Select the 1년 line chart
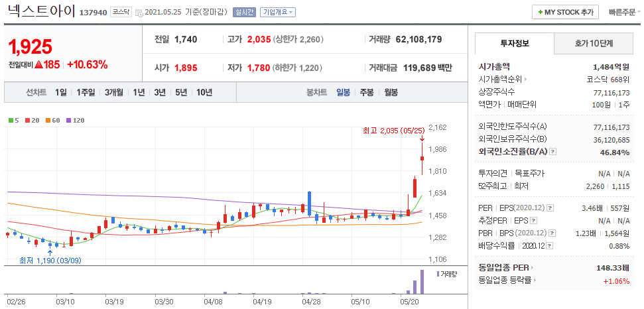Image resolution: width=644 pixels, height=309 pixels. point(139,92)
